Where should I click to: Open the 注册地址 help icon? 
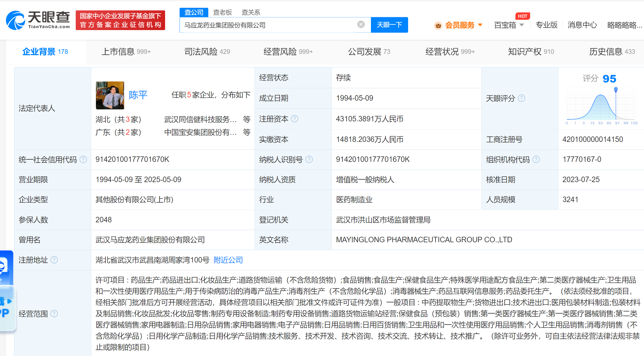(55, 260)
